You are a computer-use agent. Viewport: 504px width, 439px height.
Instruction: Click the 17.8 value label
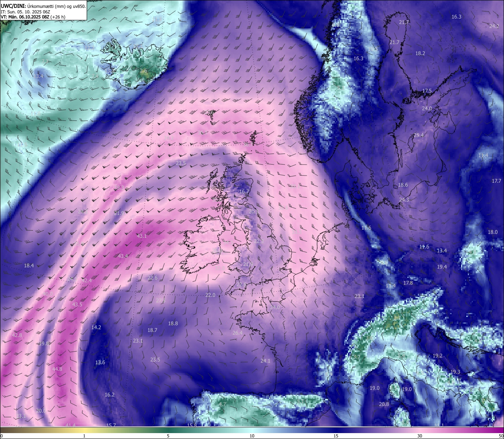tap(408, 283)
